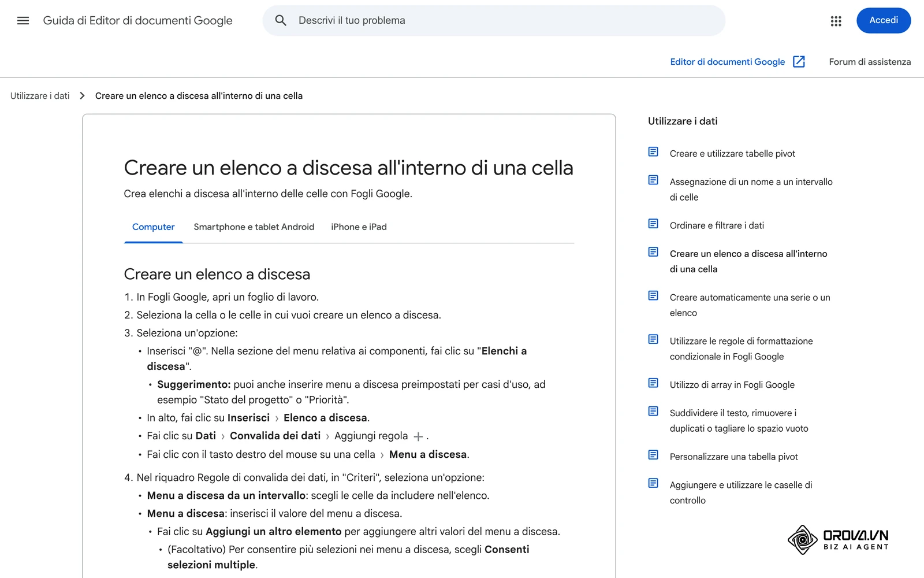
Task: Open Assegnazione di un nome a un intervallo article
Action: click(x=751, y=190)
